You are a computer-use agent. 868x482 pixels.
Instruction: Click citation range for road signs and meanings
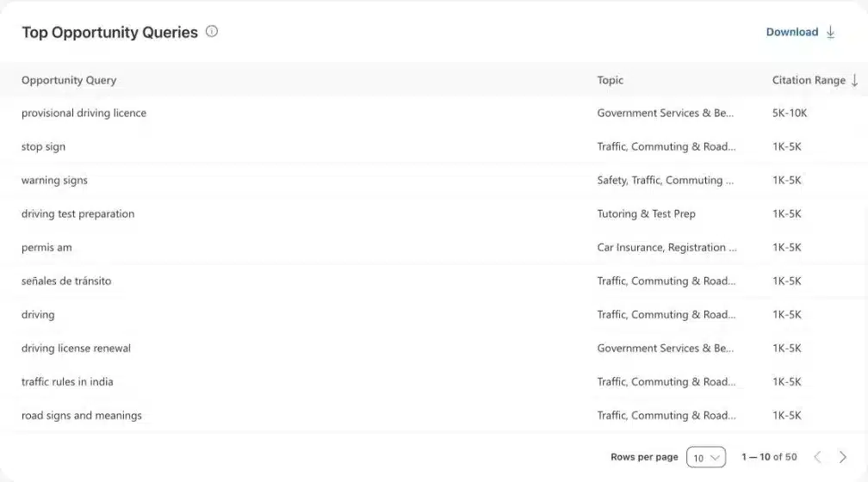[x=787, y=416]
